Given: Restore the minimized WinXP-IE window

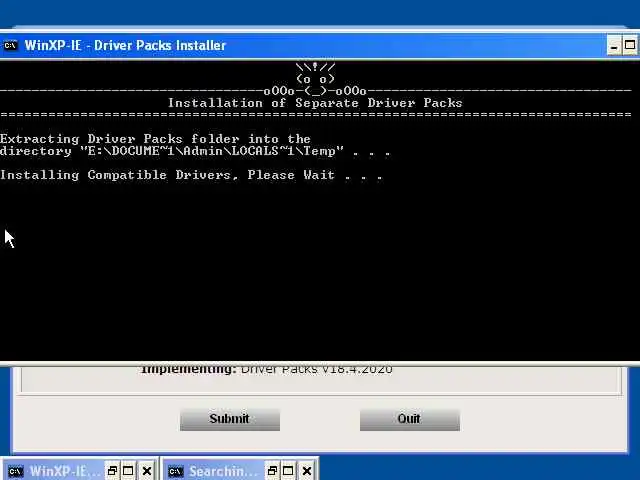Looking at the screenshot, I should (x=112, y=471).
